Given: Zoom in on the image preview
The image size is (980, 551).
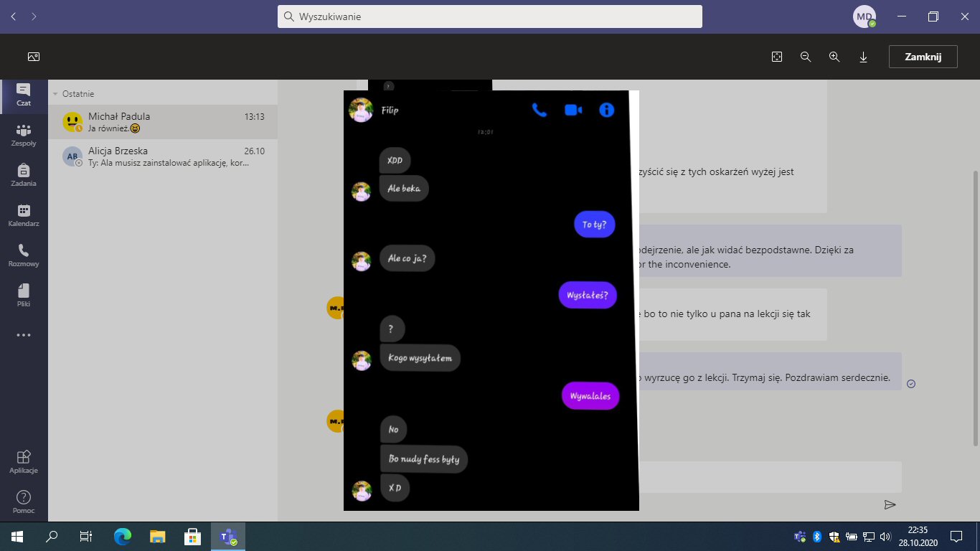Looking at the screenshot, I should click(x=834, y=57).
